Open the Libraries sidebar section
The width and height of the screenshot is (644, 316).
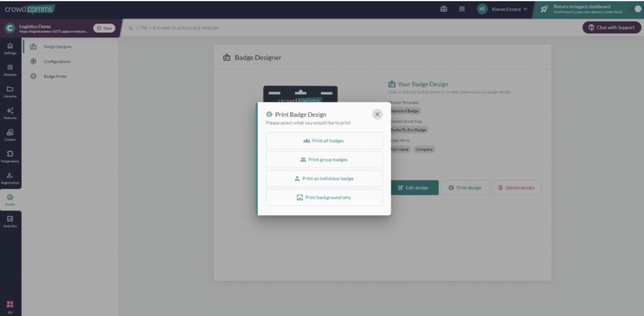tap(10, 92)
